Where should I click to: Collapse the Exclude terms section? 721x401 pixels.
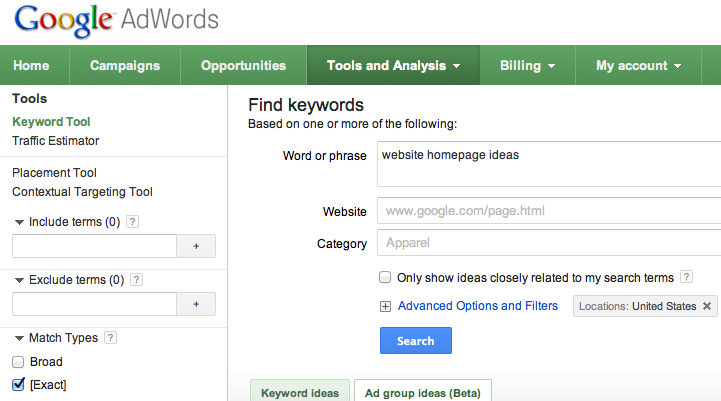click(x=19, y=281)
